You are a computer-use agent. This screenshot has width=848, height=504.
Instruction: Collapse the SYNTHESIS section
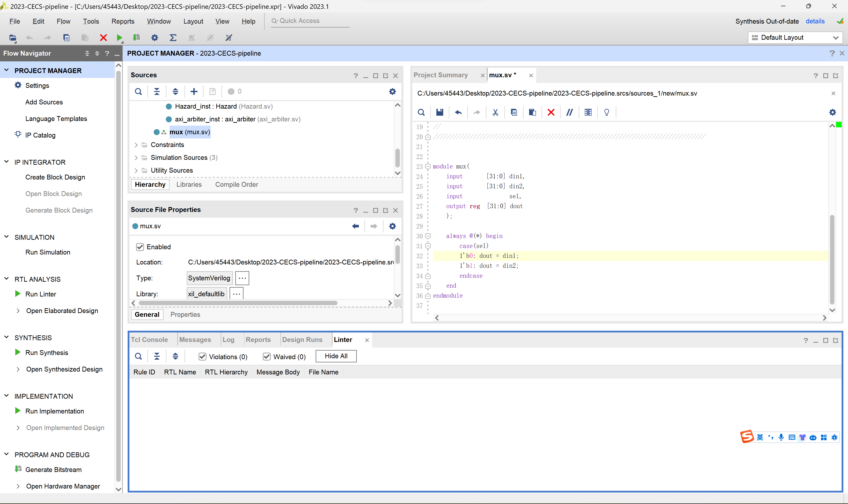pos(6,337)
